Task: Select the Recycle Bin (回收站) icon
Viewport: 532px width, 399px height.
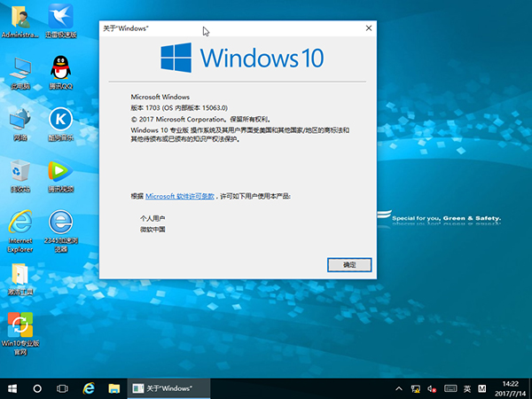Action: click(x=20, y=172)
